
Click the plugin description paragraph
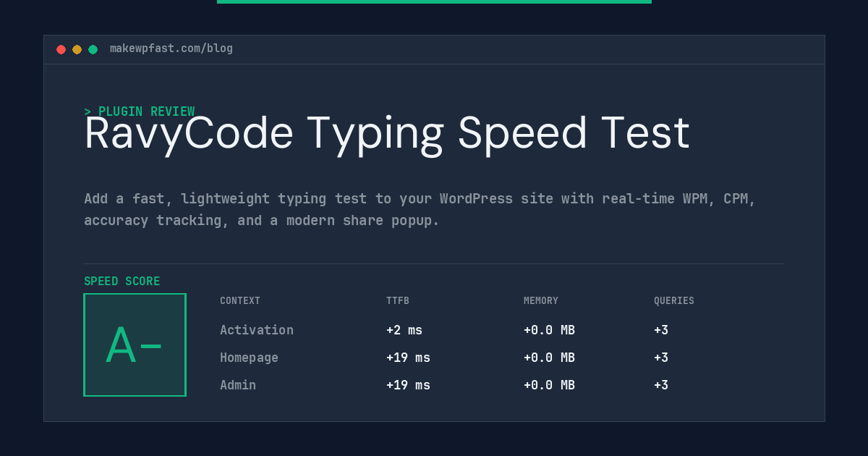click(x=420, y=209)
